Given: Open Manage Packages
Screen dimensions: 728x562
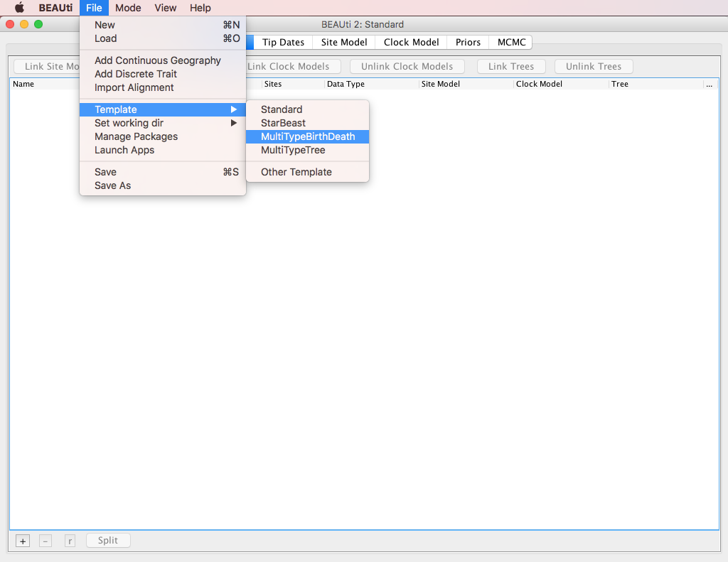Looking at the screenshot, I should pos(163,136).
